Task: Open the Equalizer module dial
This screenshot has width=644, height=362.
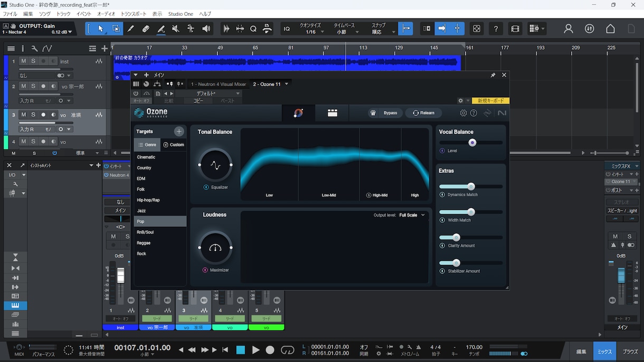Action: coord(215,165)
